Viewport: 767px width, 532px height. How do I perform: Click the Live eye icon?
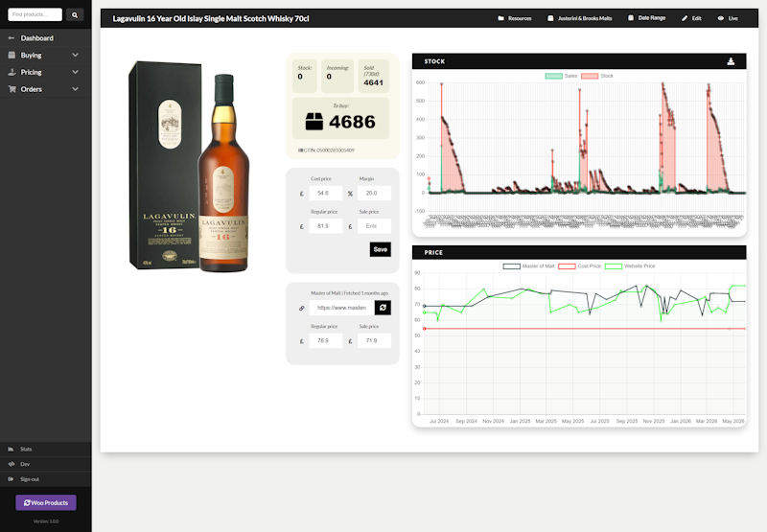(721, 18)
